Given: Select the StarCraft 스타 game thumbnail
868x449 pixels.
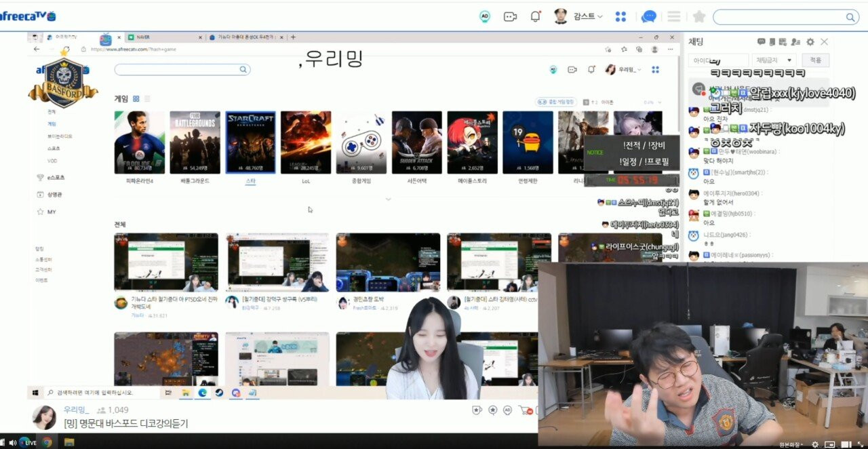Looking at the screenshot, I should [250, 142].
